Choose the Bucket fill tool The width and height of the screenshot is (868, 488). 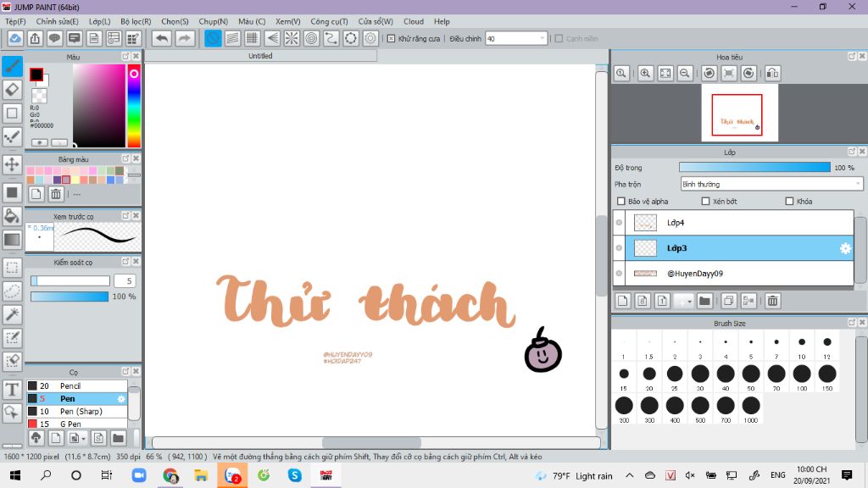click(12, 216)
